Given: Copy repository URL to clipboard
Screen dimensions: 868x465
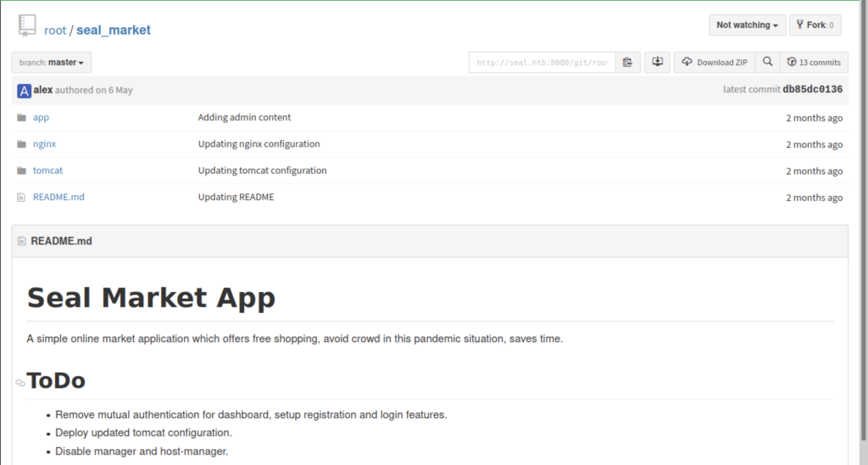Looking at the screenshot, I should (x=627, y=62).
